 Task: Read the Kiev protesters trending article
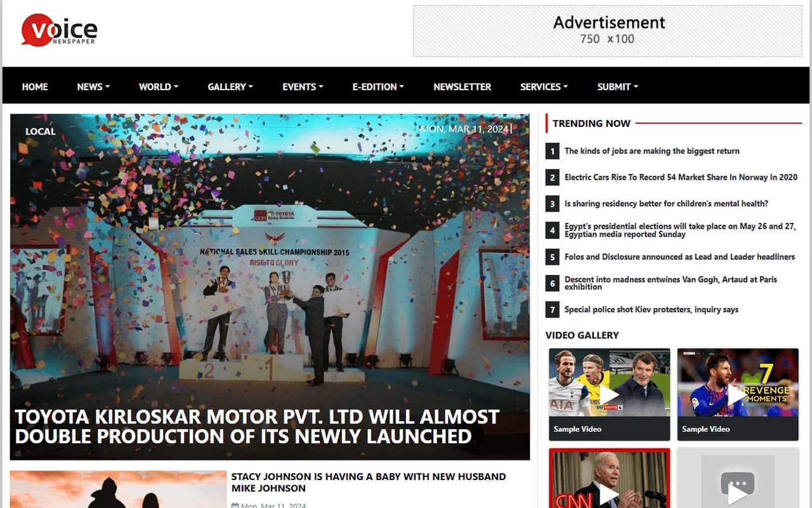click(650, 309)
